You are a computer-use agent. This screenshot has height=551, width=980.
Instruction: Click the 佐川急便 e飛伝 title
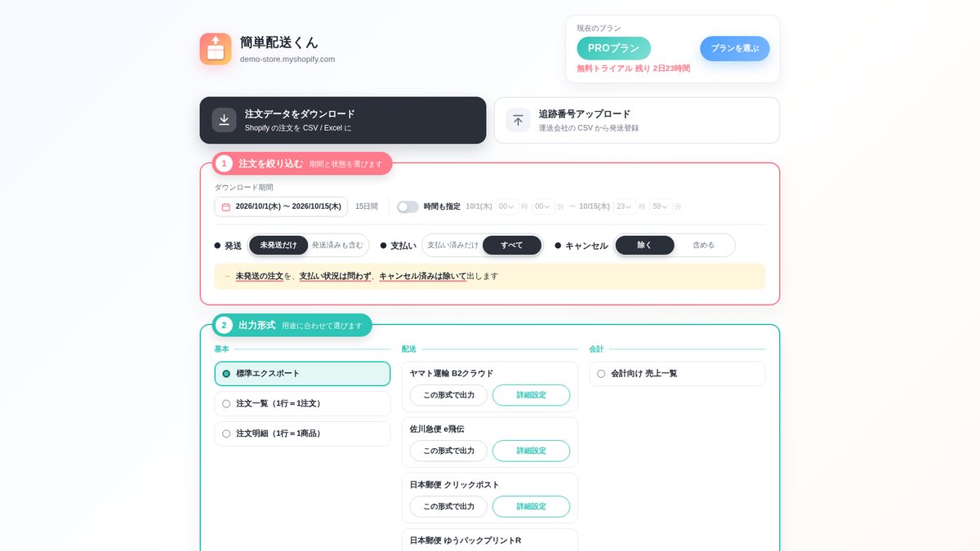click(437, 429)
